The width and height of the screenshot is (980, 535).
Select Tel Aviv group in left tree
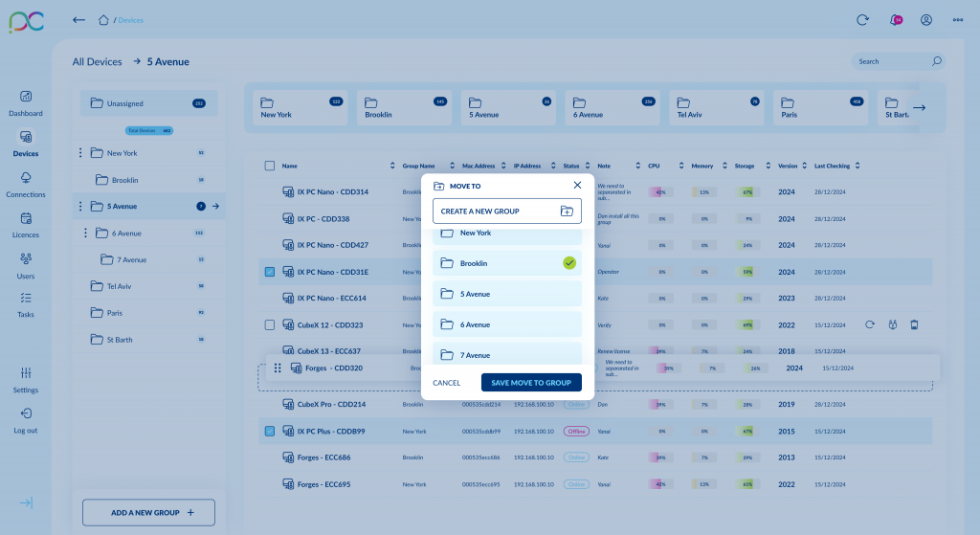point(148,286)
